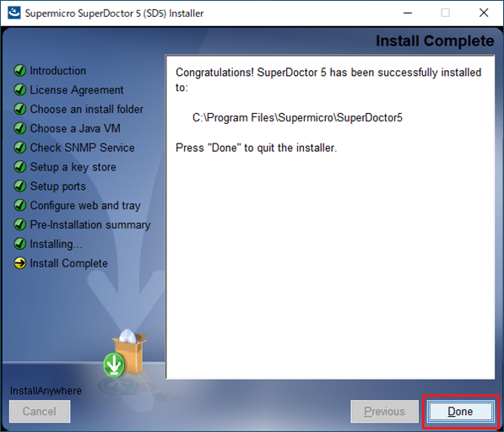Select the checkmark beside Choose an install folder
Screen dimensions: 504x432
(x=20, y=109)
